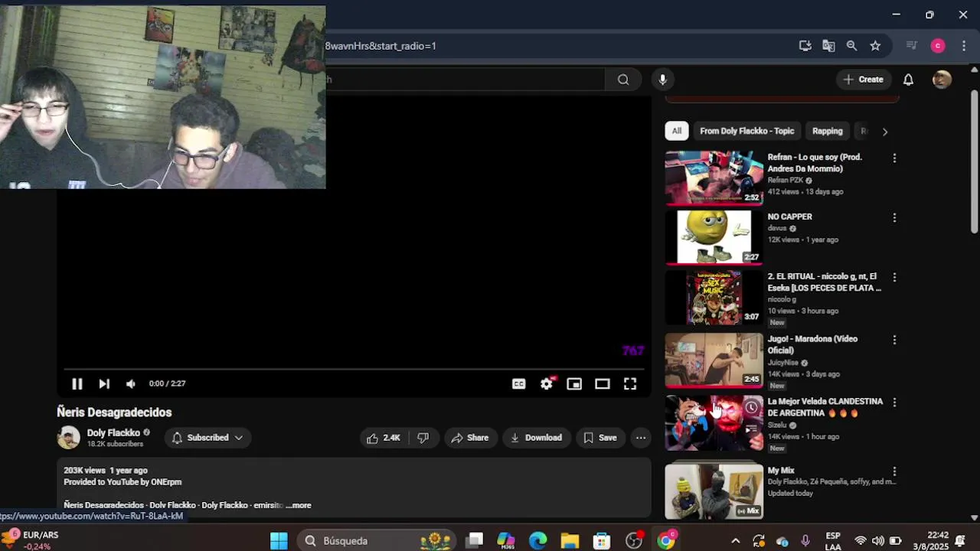Viewport: 980px width, 551px height.
Task: Open File Explorer from the taskbar
Action: 570,541
